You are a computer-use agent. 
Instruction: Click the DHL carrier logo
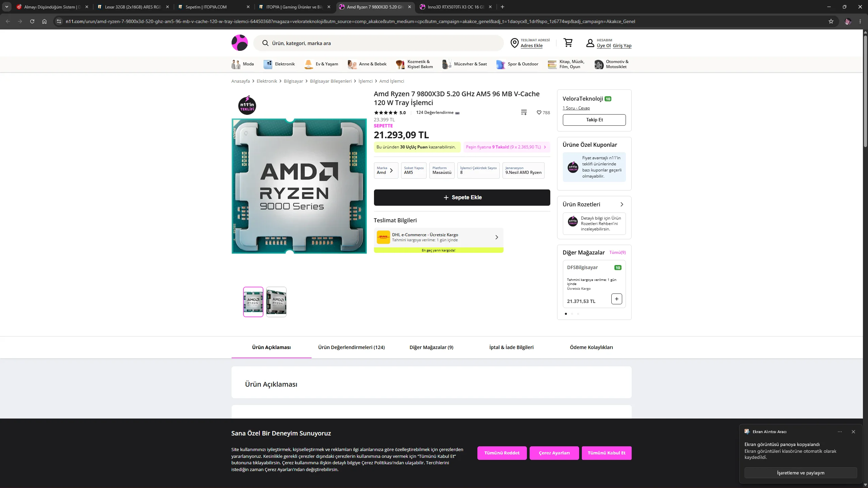383,237
